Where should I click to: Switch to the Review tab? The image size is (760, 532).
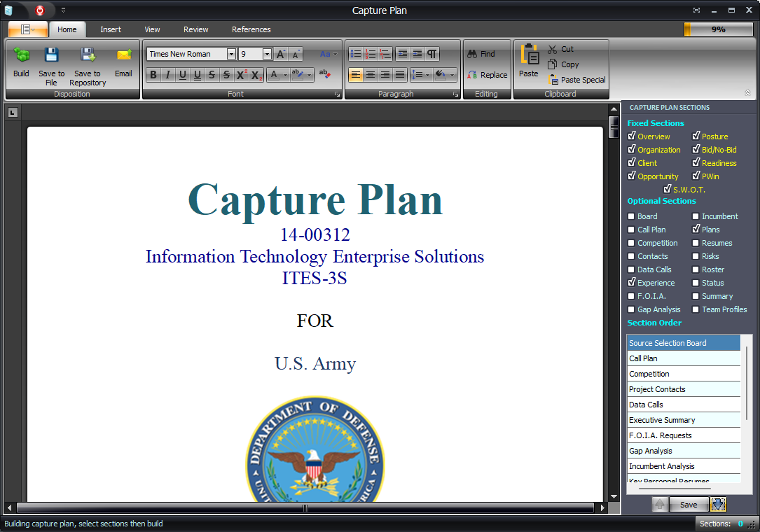click(x=196, y=29)
